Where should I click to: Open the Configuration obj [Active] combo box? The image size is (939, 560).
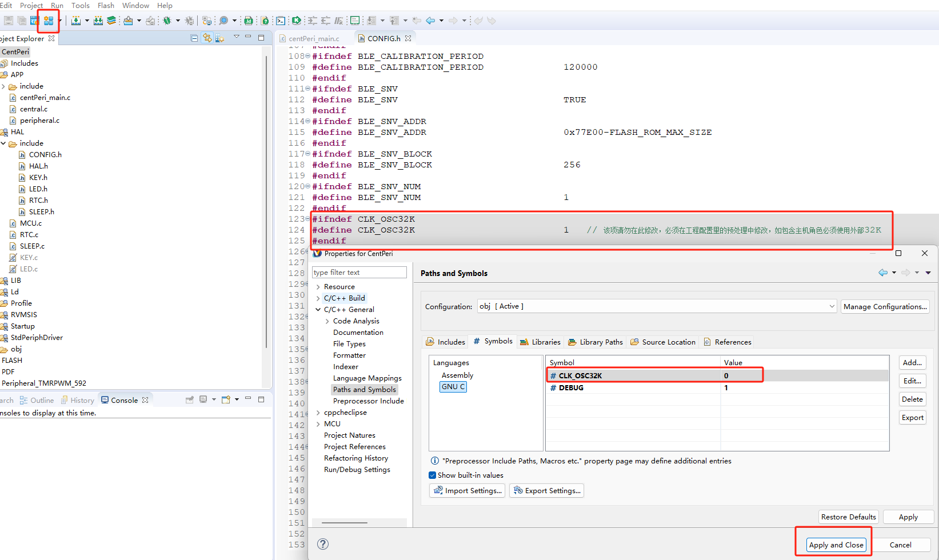657,306
